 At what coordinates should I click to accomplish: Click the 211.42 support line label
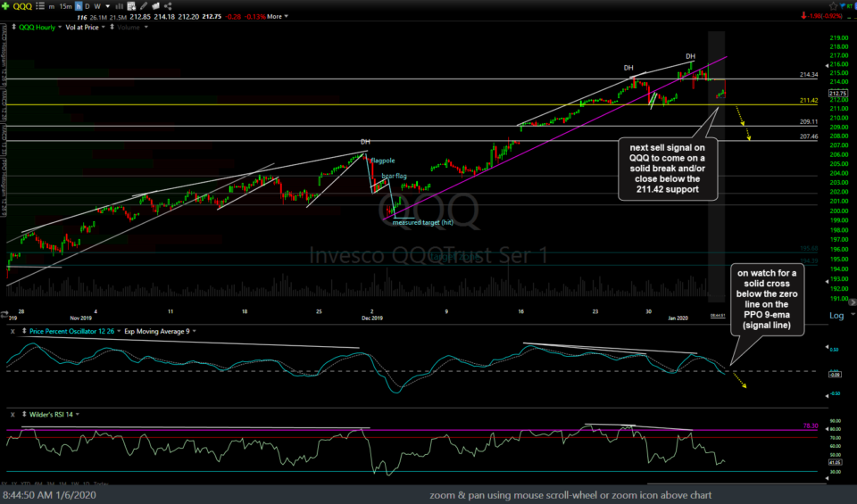coord(809,101)
